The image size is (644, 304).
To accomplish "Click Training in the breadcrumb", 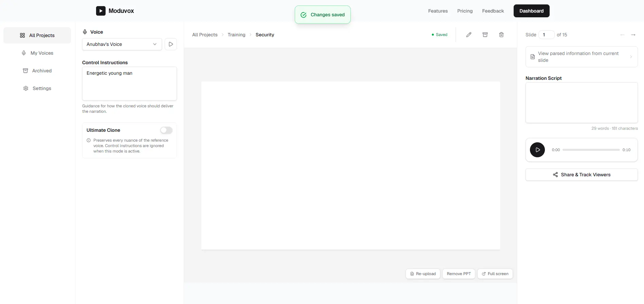I will click(x=237, y=35).
